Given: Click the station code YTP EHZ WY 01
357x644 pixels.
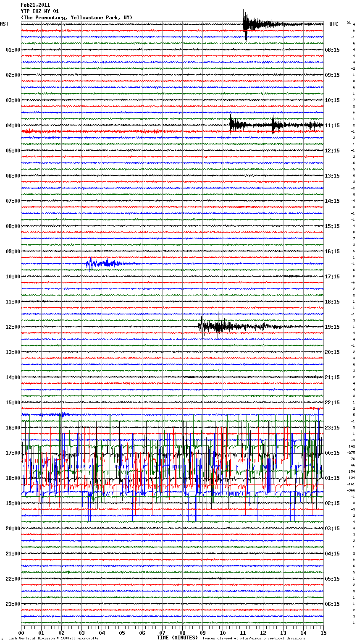Looking at the screenshot, I should (40, 11).
